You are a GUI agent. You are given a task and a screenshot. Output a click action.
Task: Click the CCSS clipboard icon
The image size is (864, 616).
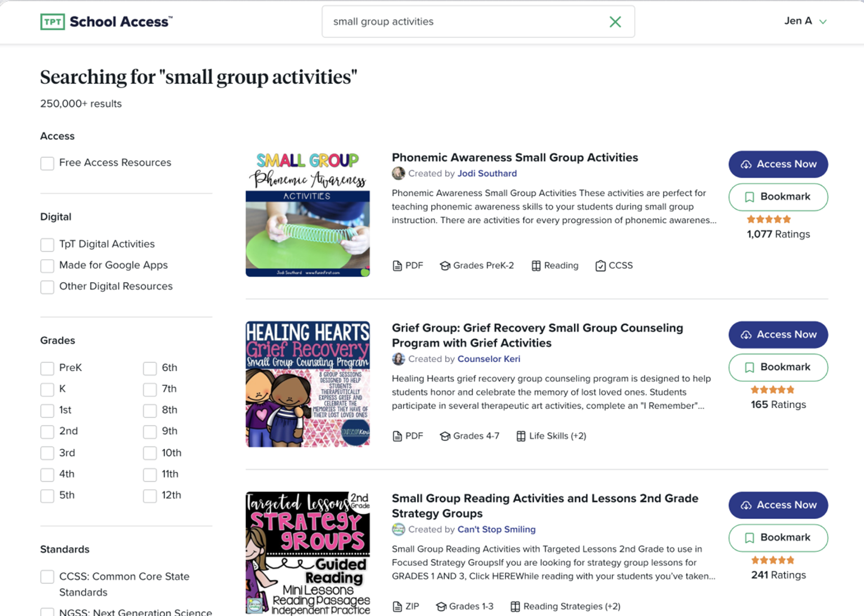600,266
